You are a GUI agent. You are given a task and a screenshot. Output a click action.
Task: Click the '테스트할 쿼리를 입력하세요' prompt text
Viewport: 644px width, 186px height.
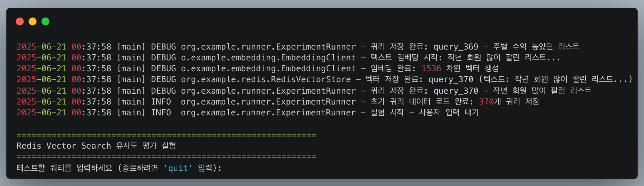[x=65, y=168]
